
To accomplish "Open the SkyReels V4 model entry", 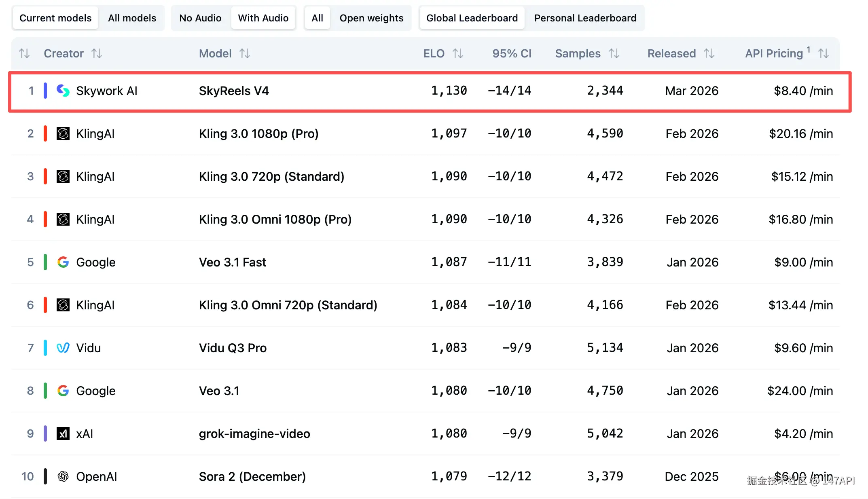I will coord(234,91).
